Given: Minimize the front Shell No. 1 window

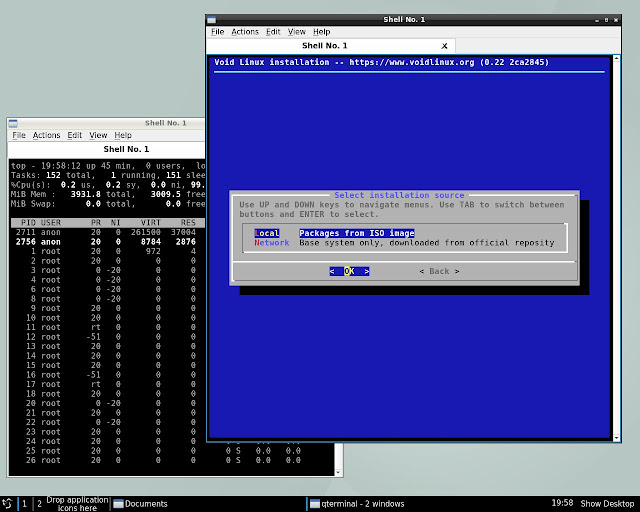Looking at the screenshot, I should click(x=597, y=20).
